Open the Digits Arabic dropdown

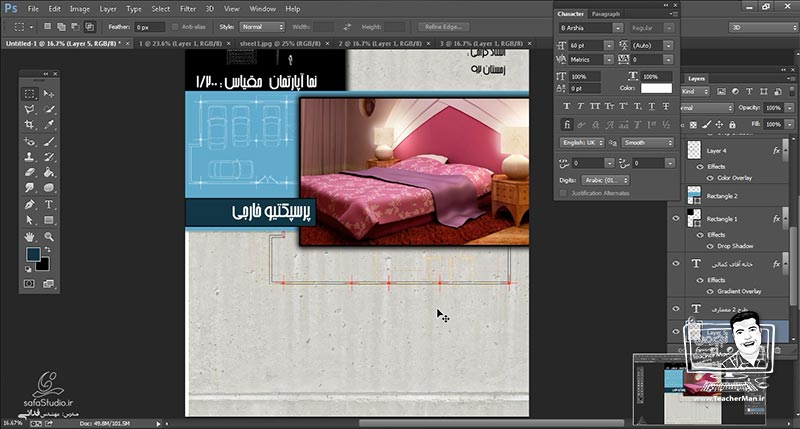605,180
